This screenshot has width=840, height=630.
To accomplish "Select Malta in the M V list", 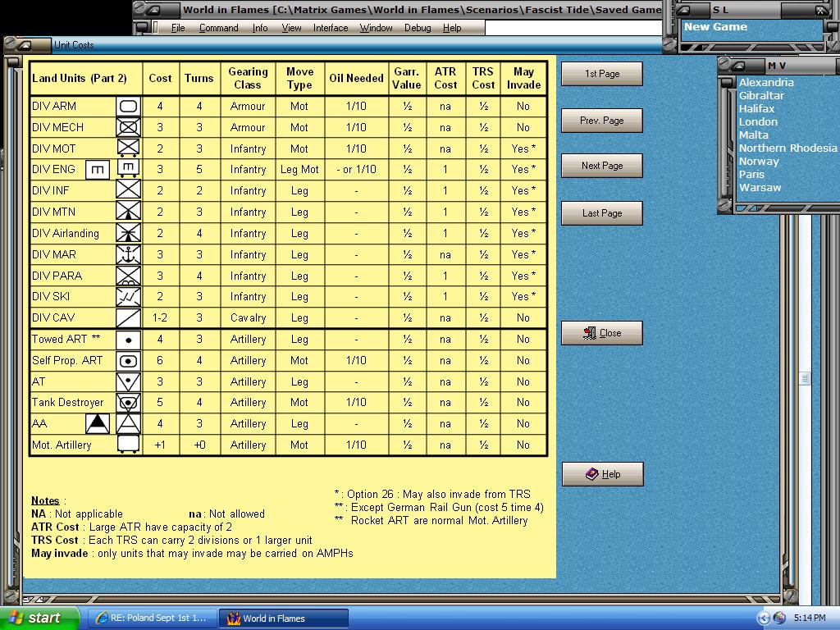I will (753, 135).
